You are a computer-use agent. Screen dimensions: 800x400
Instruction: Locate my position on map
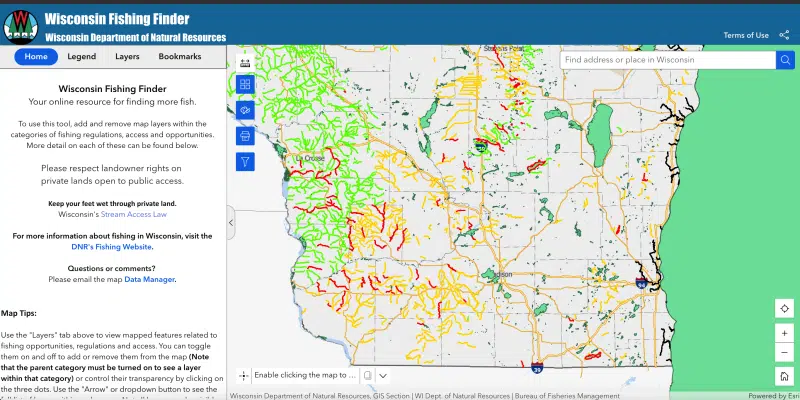784,309
